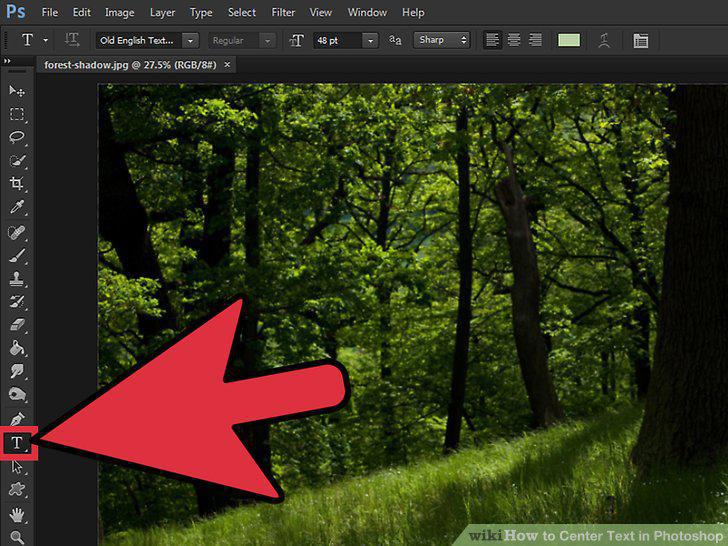Choose the Eyedropper tool

[x=17, y=207]
